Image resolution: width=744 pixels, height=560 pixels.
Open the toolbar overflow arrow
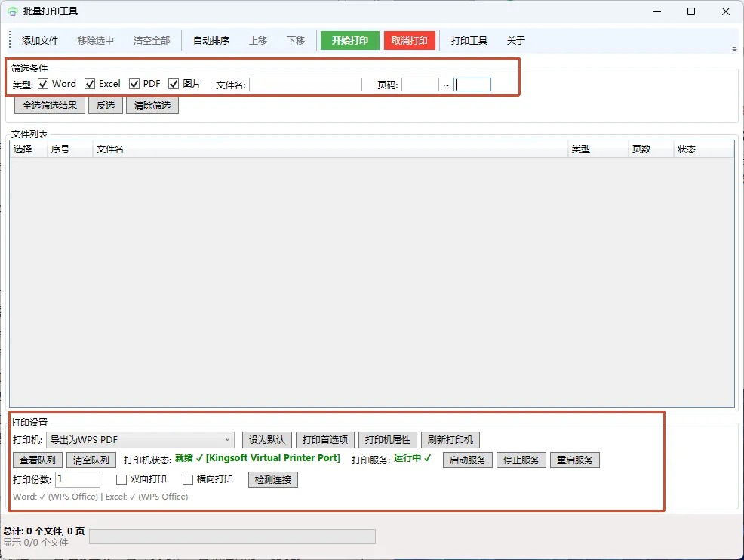[x=734, y=49]
